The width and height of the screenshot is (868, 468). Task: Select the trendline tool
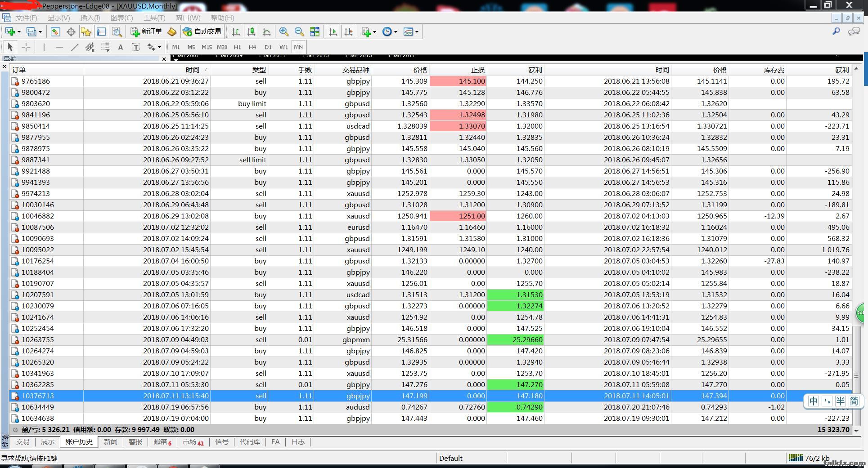(75, 47)
